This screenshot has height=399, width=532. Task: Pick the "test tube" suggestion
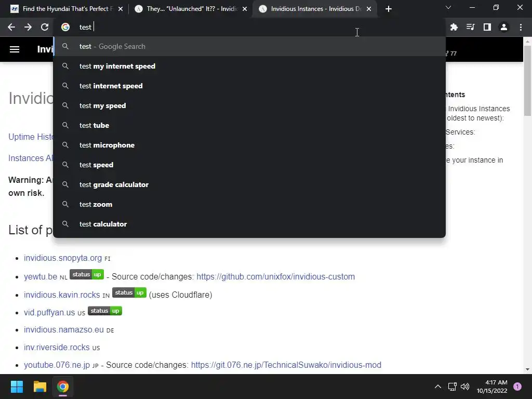pos(249,125)
